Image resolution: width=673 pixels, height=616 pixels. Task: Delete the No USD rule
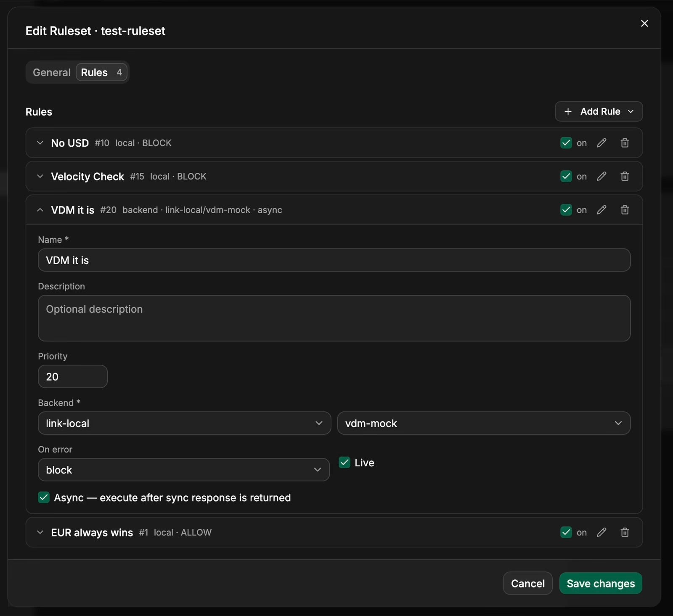625,143
